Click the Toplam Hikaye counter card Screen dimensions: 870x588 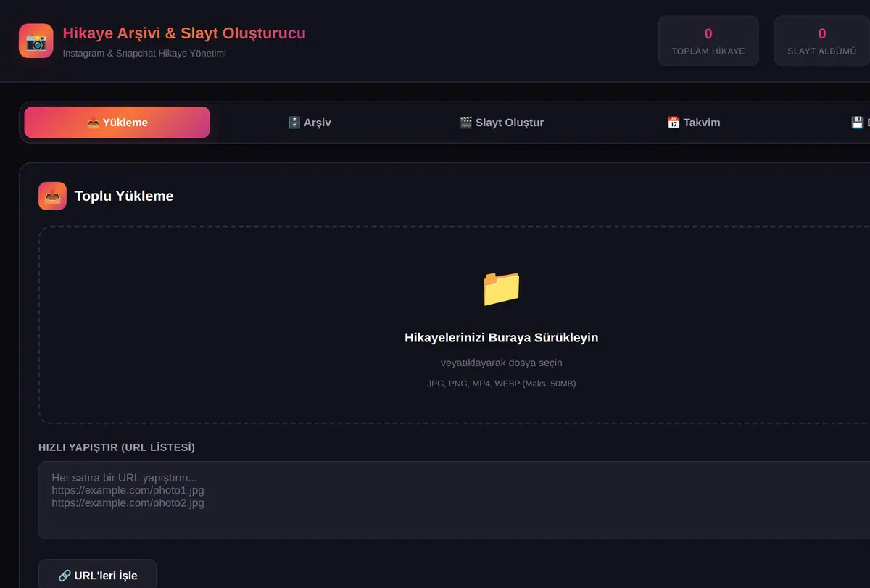708,41
